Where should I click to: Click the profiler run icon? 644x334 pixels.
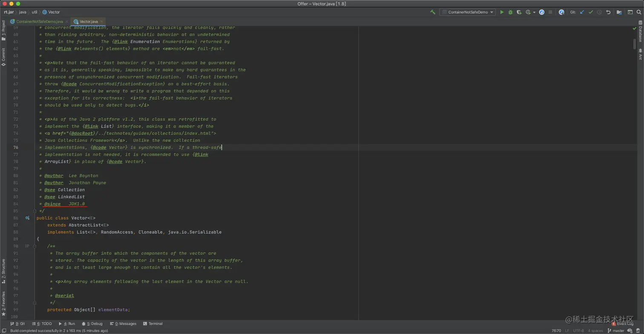click(528, 12)
